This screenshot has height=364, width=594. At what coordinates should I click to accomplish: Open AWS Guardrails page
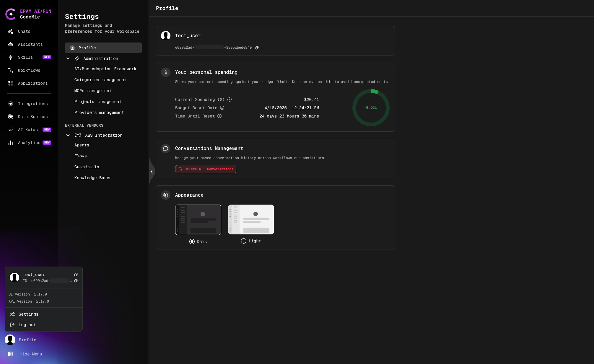[x=87, y=167]
